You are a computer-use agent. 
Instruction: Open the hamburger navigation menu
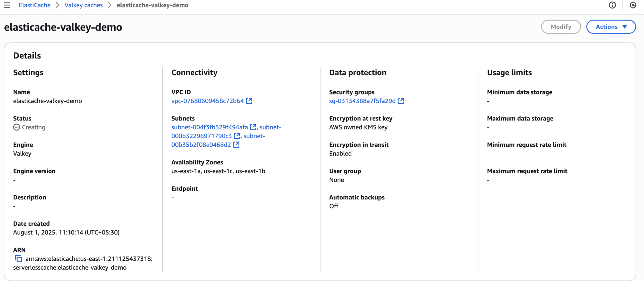pos(7,5)
